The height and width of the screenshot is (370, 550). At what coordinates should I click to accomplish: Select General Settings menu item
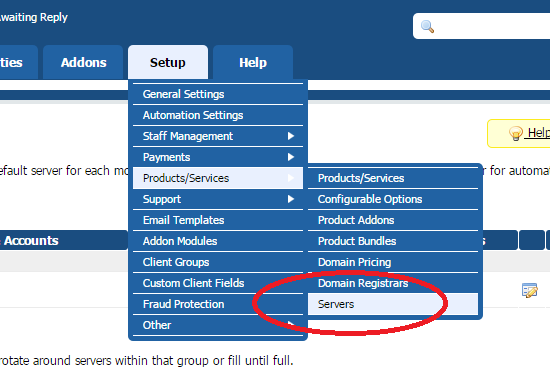(x=218, y=94)
